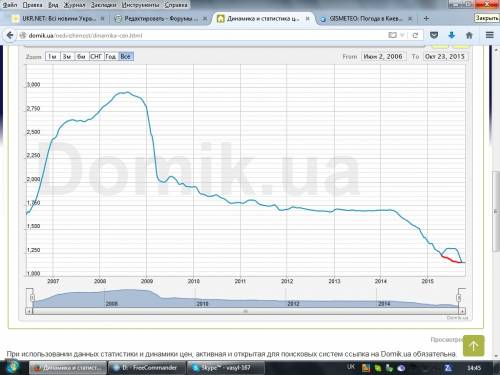Select the 1м zoom range option
Image resolution: width=500 pixels, height=375 pixels.
pos(52,56)
